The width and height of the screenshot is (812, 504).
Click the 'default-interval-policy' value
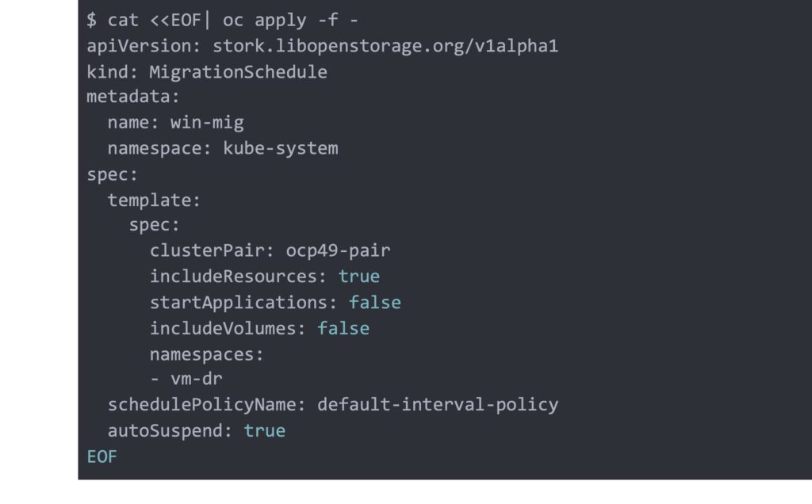point(438,405)
